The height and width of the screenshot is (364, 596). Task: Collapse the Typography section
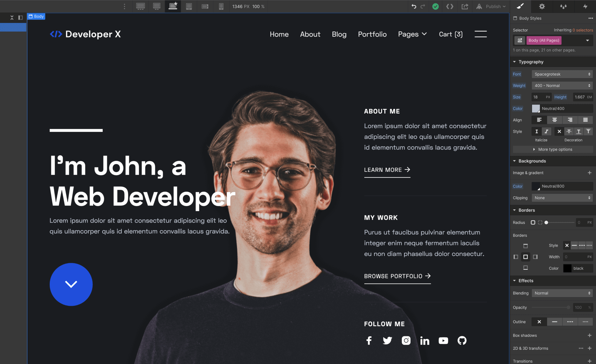[x=514, y=62]
